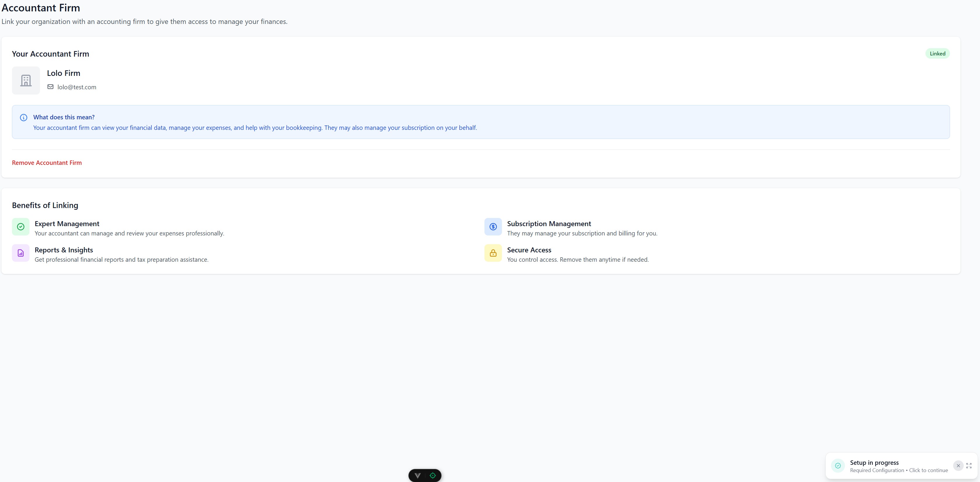The width and height of the screenshot is (980, 482).
Task: Click the What does this mean heading
Action: (64, 117)
